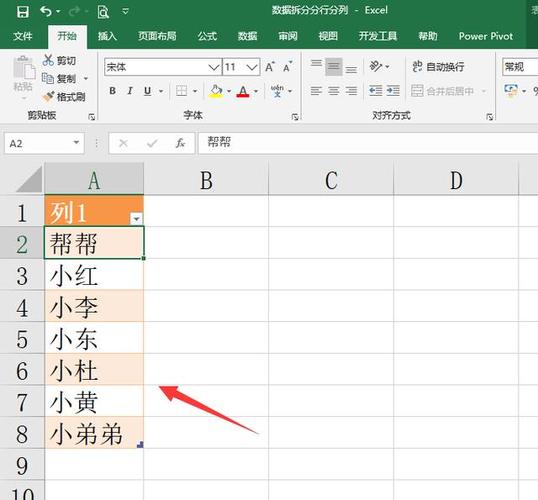
Task: Click Middle Align icon
Action: (334, 67)
